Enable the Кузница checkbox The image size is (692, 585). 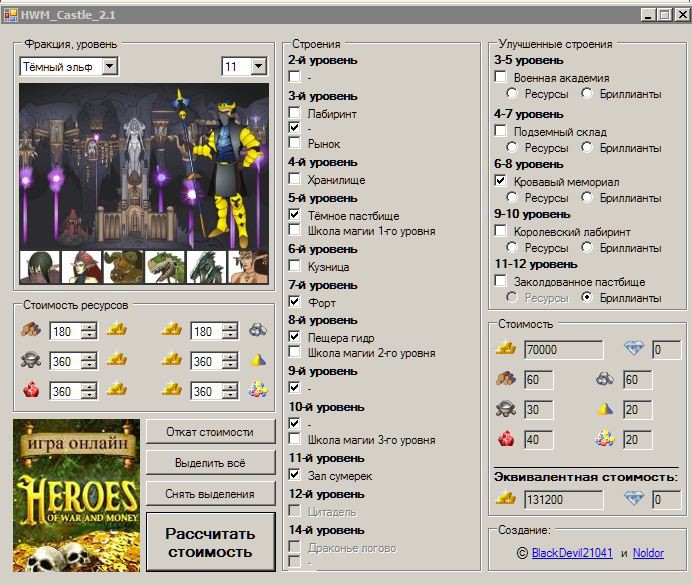(294, 266)
